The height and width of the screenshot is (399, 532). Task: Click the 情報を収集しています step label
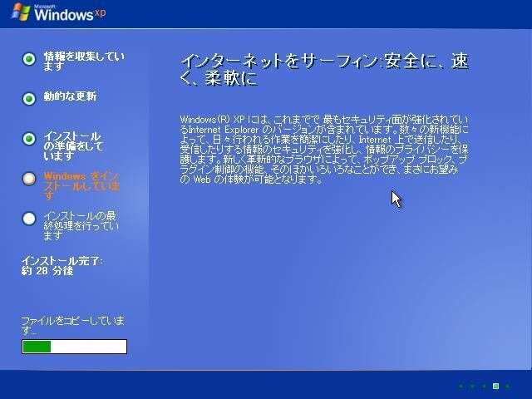84,61
